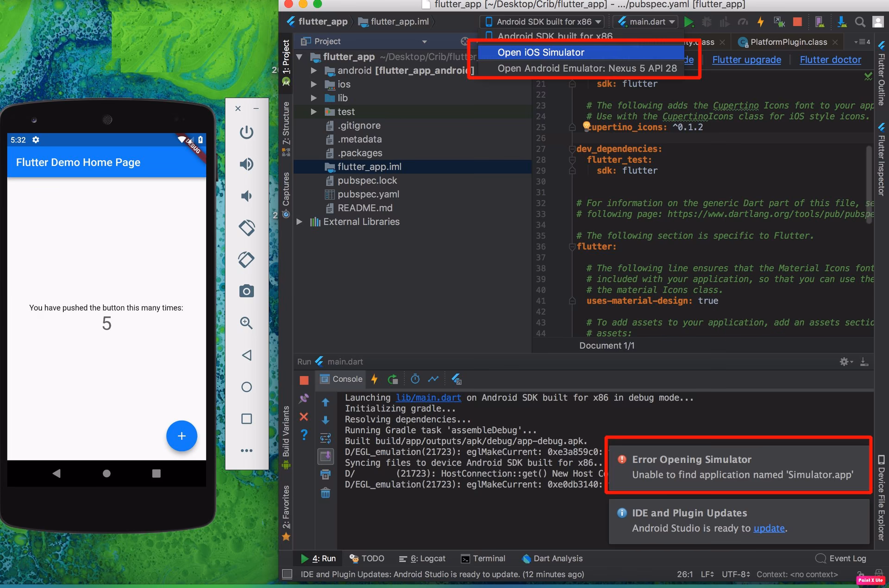Click Hot Restart green arrow icon in Run panel
889x588 pixels.
(x=393, y=379)
